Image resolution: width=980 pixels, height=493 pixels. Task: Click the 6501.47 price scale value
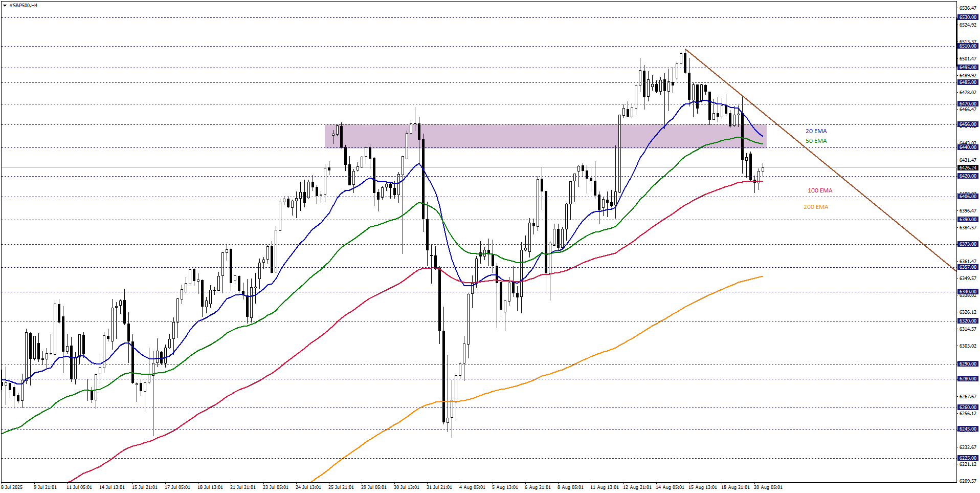click(x=968, y=59)
